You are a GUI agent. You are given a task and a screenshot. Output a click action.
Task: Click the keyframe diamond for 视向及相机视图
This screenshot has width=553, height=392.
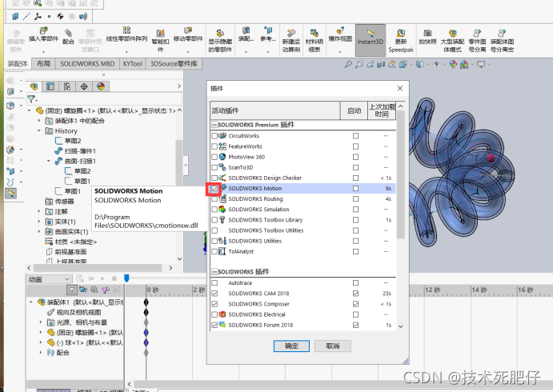146,312
